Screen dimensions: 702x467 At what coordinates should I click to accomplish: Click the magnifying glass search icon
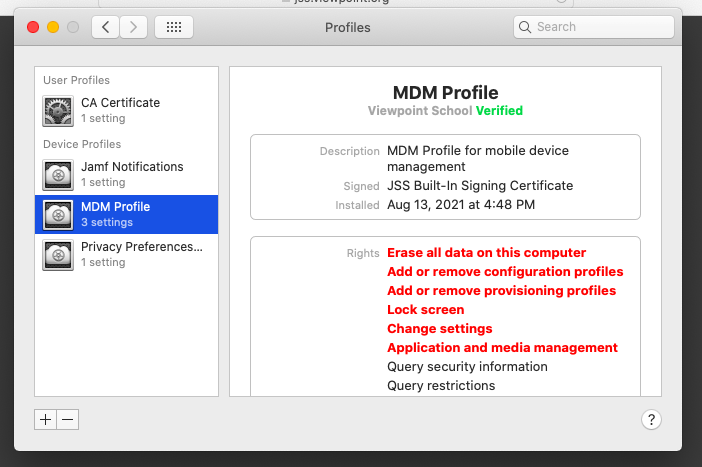[x=526, y=27]
